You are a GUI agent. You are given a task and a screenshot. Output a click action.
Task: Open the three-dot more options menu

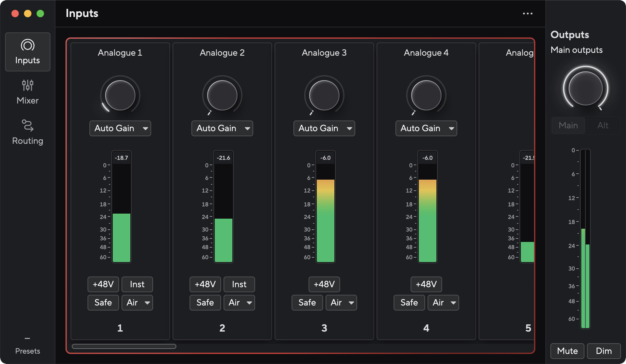[528, 14]
